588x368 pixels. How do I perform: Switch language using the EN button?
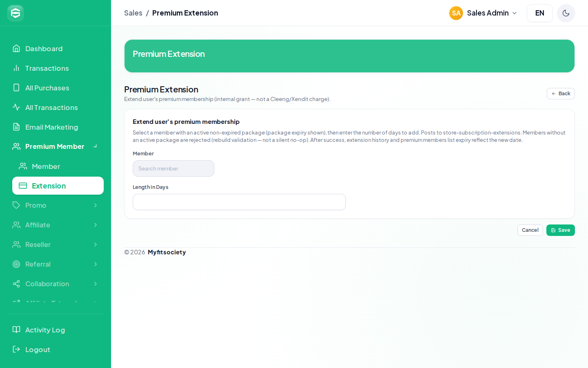[540, 13]
